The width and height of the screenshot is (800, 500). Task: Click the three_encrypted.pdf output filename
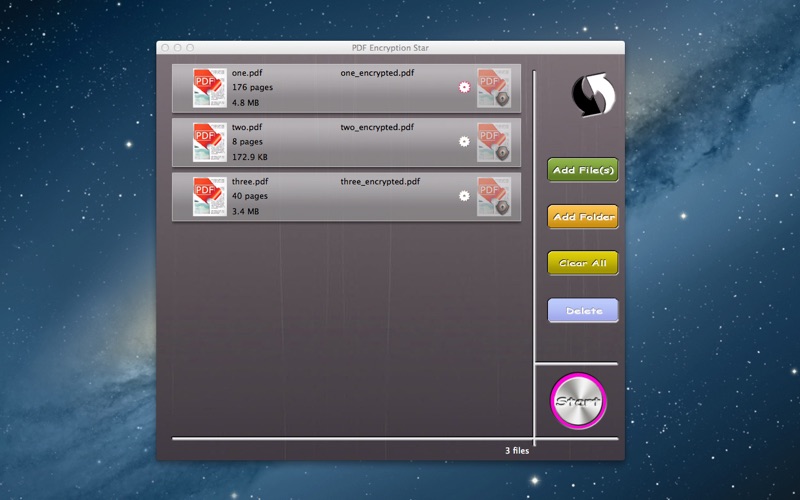[380, 182]
